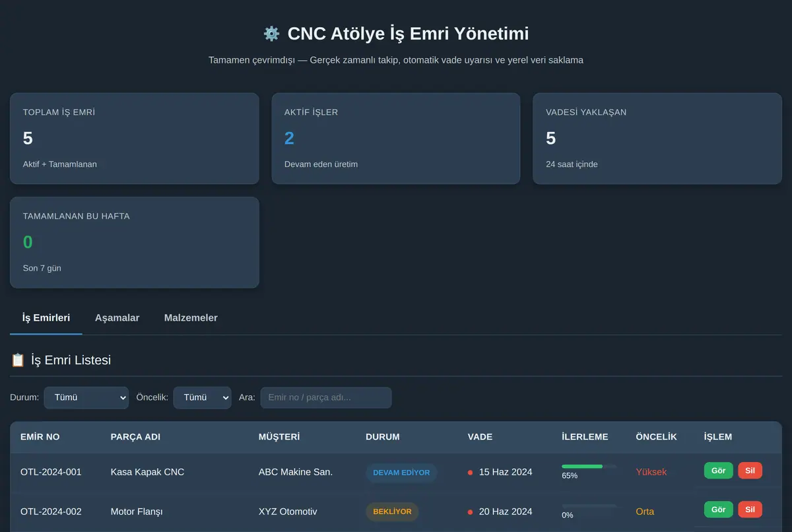The image size is (792, 532).
Task: Open the Malzemeler tab
Action: [x=191, y=318]
